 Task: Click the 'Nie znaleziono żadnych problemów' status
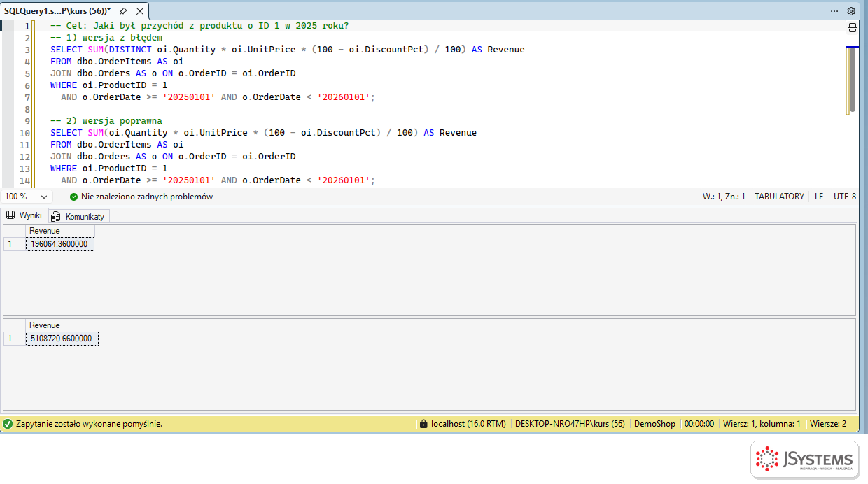147,197
